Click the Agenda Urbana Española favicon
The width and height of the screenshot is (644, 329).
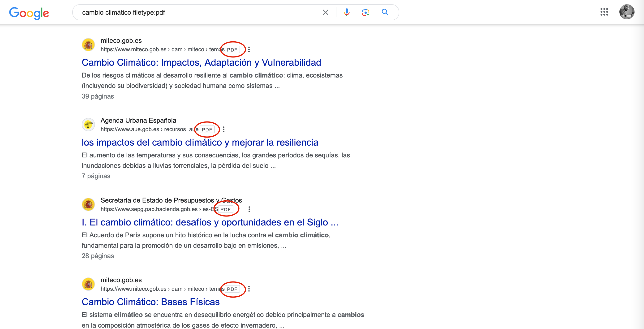coord(88,125)
